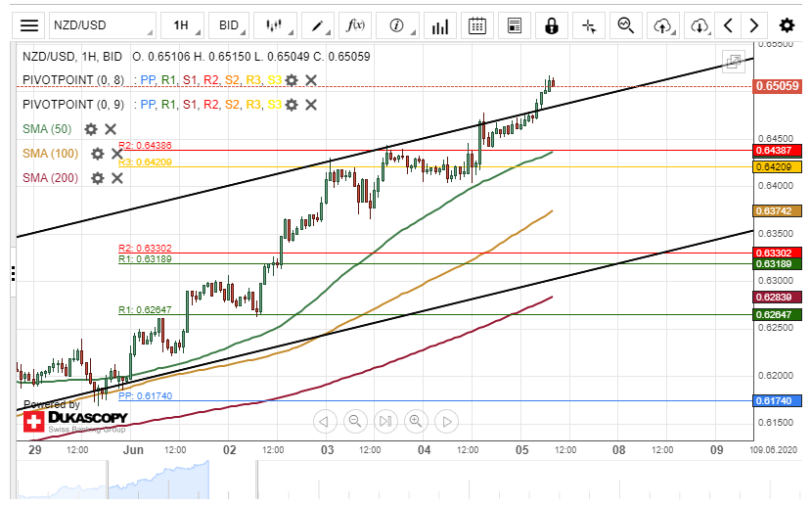This screenshot has height=507, width=812.
Task: Click the navigator right range handle
Action: coord(256,480)
